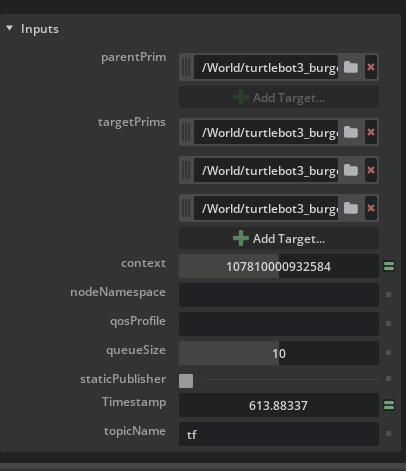
Task: Click small square marker beside staticPublisher
Action: [388, 379]
